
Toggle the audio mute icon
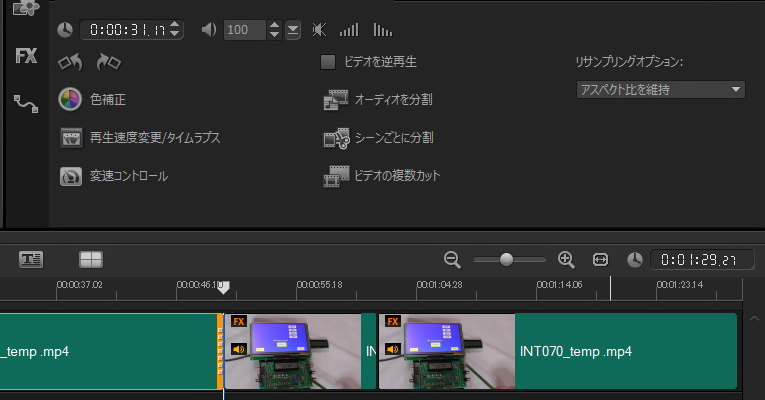pyautogui.click(x=319, y=30)
